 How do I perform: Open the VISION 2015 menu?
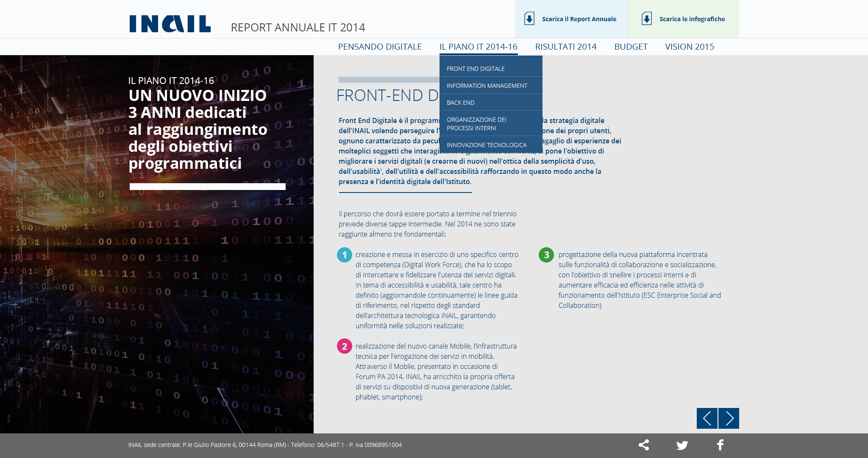coord(690,47)
